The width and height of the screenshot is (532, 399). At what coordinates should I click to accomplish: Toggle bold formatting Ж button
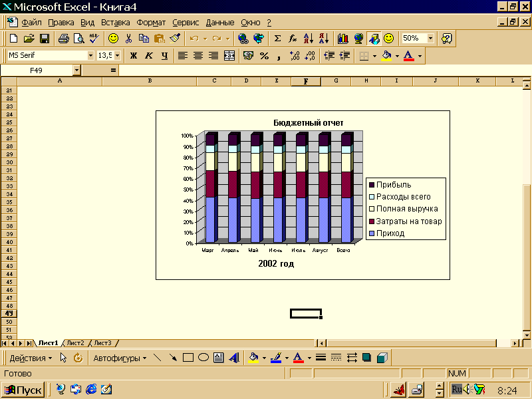(134, 56)
